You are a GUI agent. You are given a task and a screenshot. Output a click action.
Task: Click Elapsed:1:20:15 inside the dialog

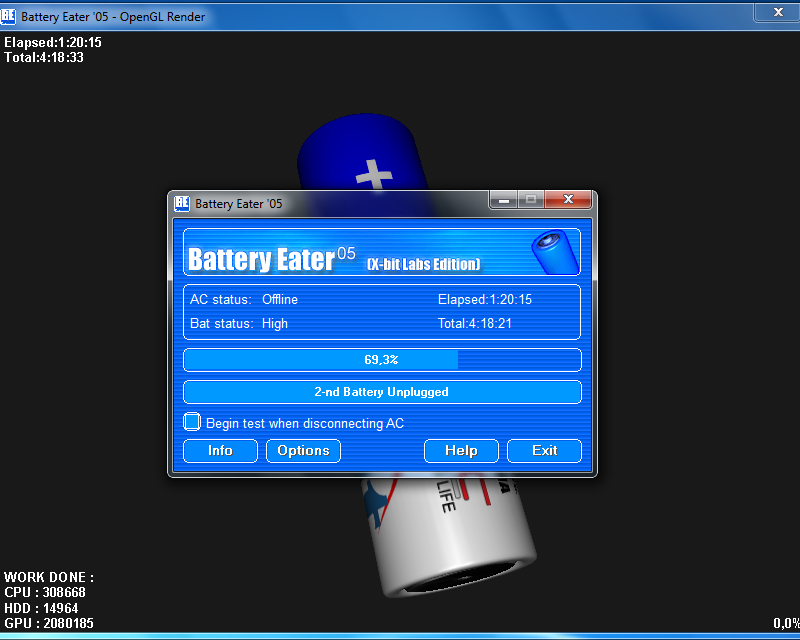tap(485, 300)
